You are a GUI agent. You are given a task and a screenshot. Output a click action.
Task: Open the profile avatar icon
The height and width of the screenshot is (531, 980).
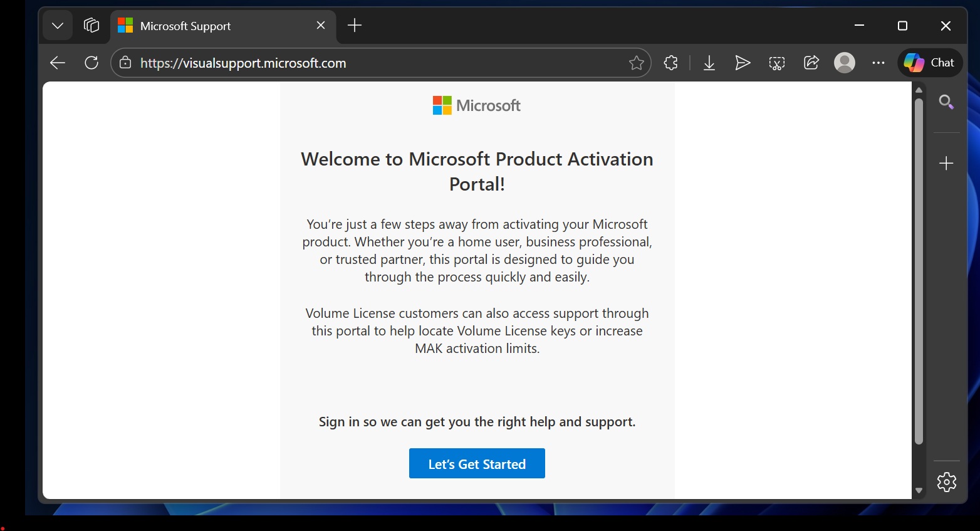(x=844, y=63)
